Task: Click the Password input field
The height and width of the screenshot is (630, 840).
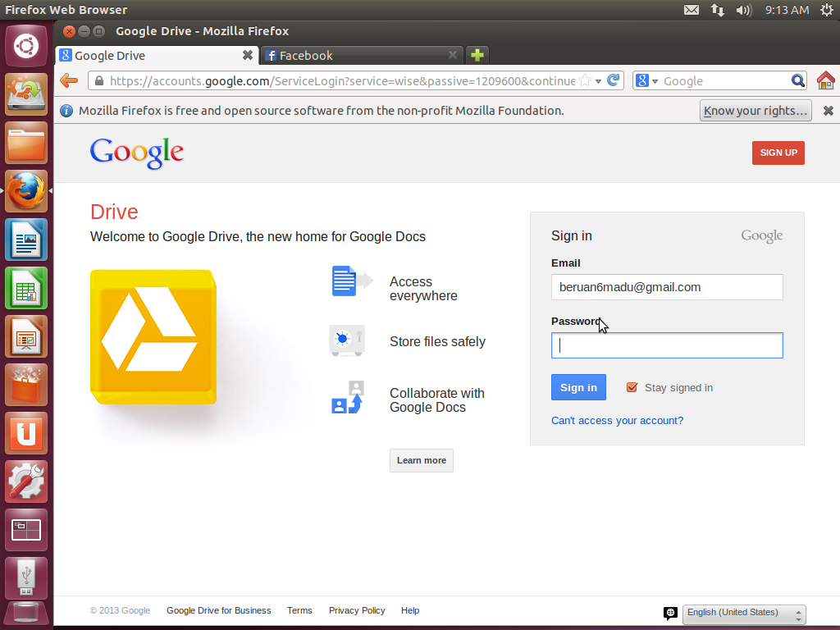Action: click(667, 345)
